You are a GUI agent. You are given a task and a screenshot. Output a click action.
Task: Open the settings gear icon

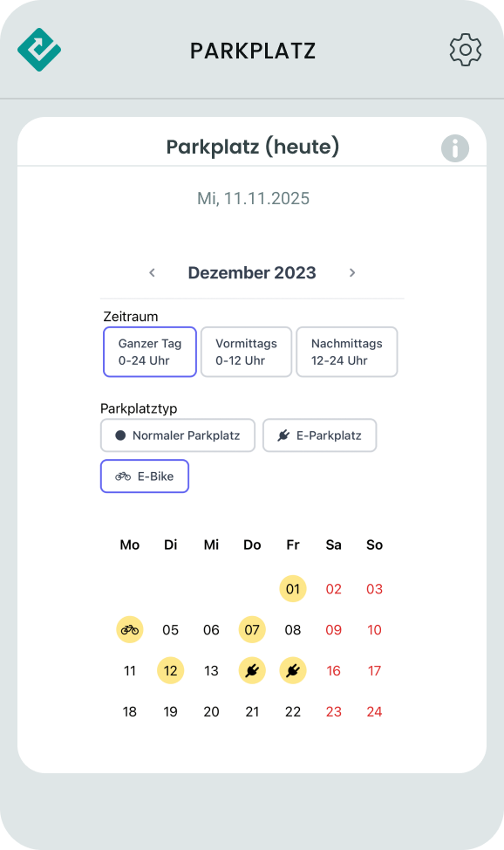click(x=465, y=50)
